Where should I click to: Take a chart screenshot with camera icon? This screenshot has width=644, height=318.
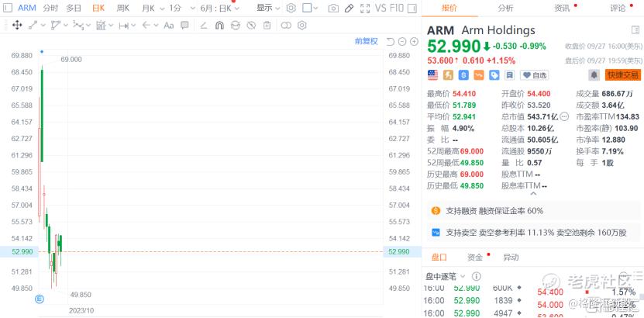pyautogui.click(x=333, y=9)
